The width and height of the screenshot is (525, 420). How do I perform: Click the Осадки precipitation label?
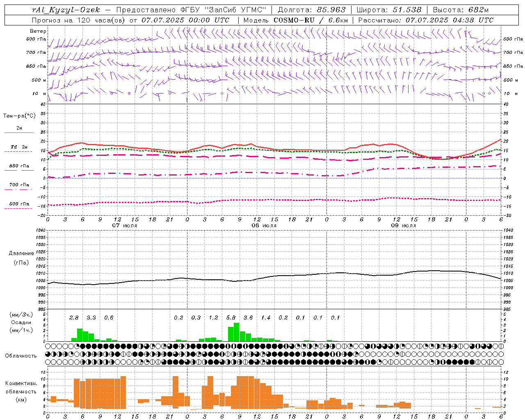(21, 323)
